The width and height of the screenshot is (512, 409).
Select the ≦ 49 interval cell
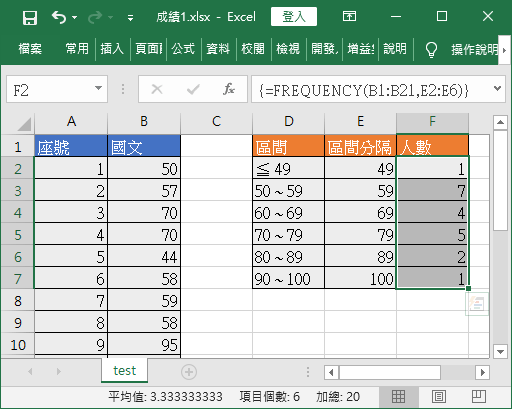coord(288,169)
